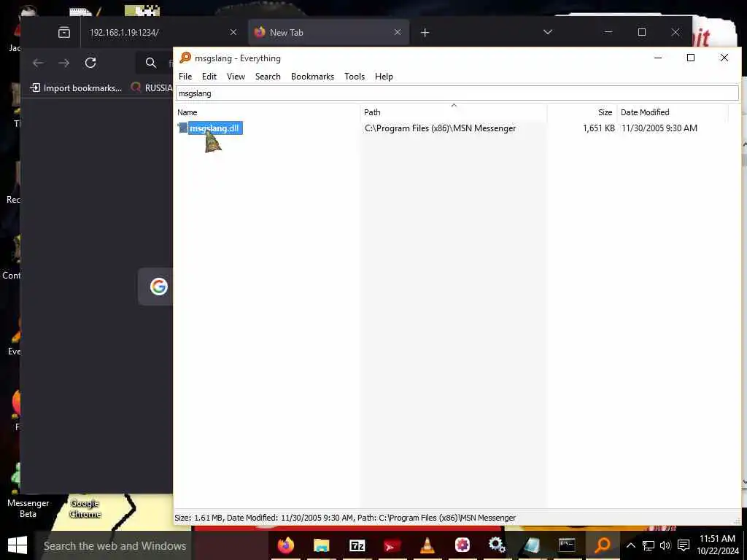Screen dimensions: 747x560
Task: Minimize the Everything window
Action: pos(658,58)
